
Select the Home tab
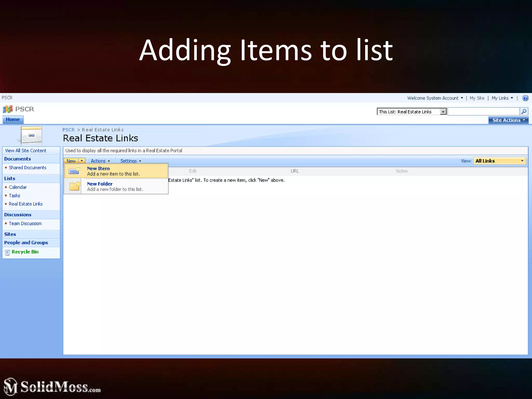point(13,119)
